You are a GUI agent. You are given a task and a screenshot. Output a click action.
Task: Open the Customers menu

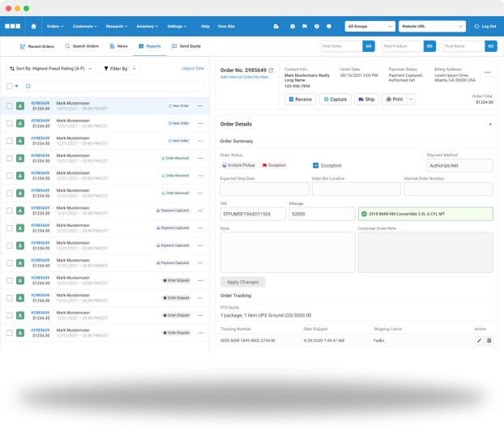[x=85, y=27]
